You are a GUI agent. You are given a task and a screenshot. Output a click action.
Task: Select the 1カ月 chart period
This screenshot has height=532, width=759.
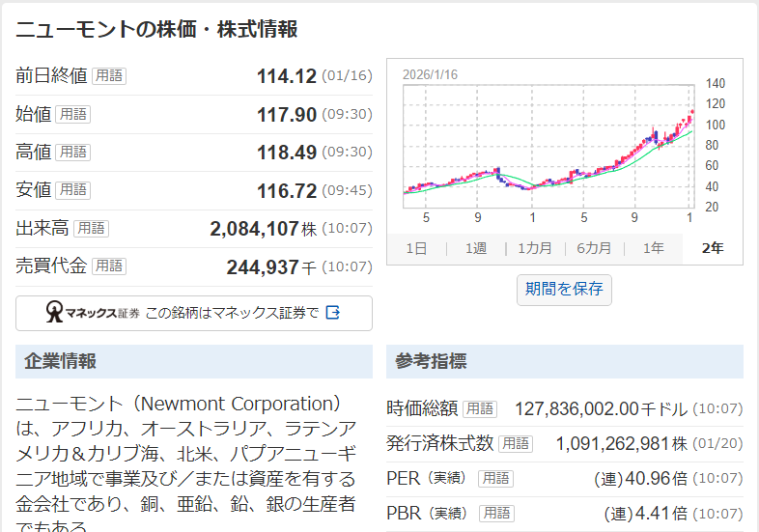point(534,248)
